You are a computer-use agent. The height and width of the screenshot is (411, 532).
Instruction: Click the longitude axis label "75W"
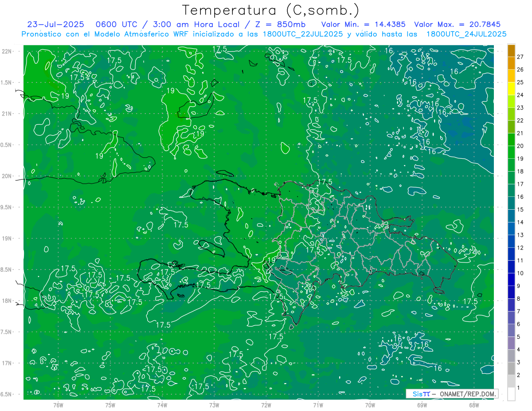point(110,404)
